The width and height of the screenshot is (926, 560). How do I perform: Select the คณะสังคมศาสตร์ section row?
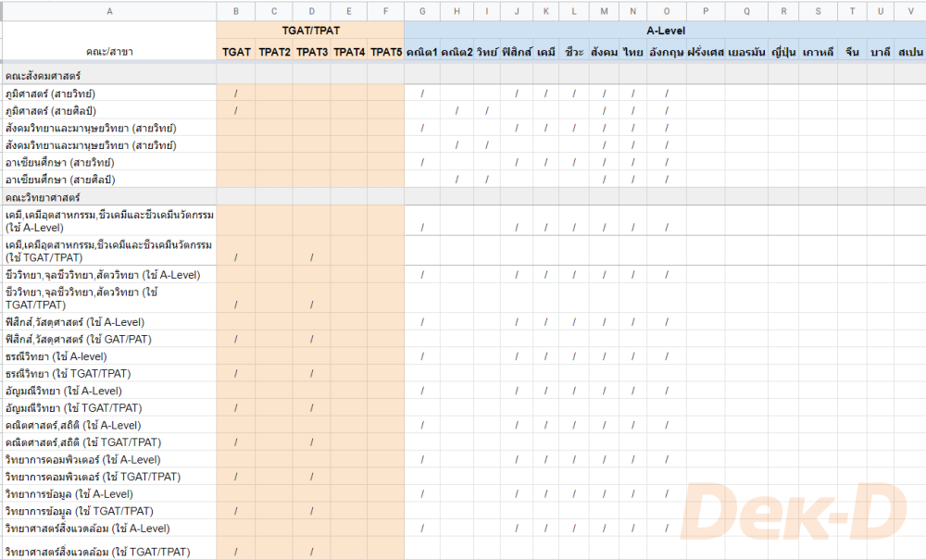(109, 76)
